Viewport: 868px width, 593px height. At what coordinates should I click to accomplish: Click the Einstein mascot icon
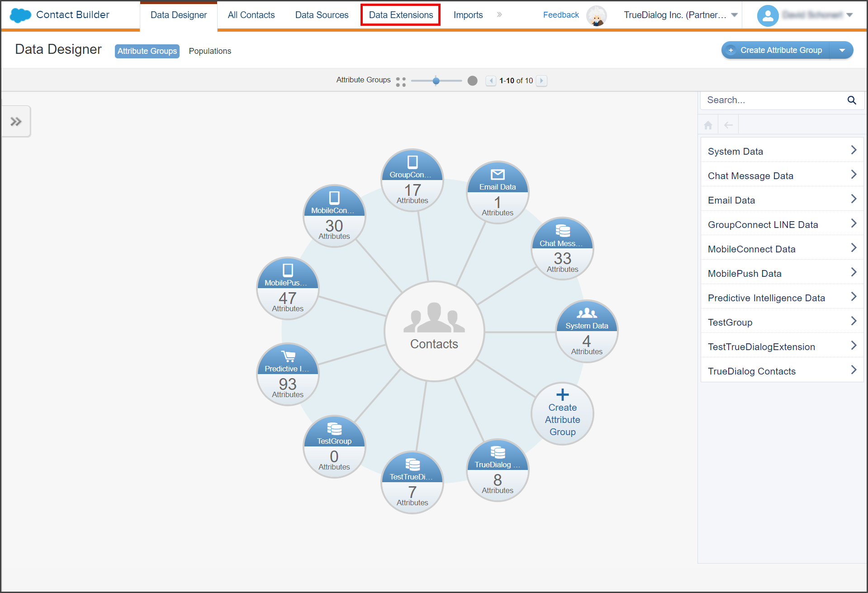[x=596, y=15]
